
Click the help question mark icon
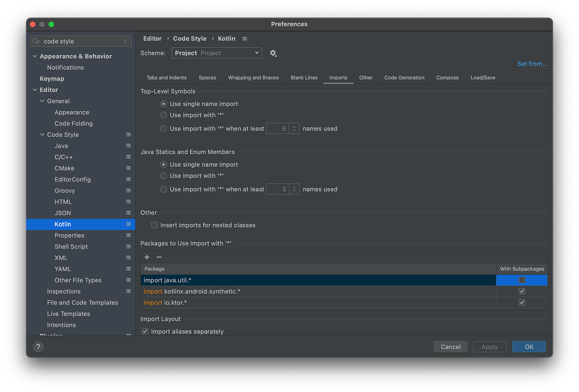coord(38,347)
